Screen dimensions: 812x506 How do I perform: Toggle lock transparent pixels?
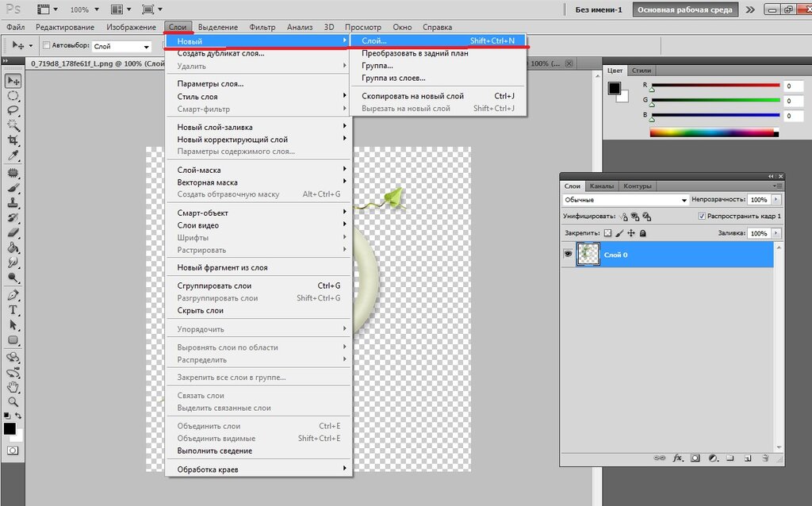pos(608,233)
